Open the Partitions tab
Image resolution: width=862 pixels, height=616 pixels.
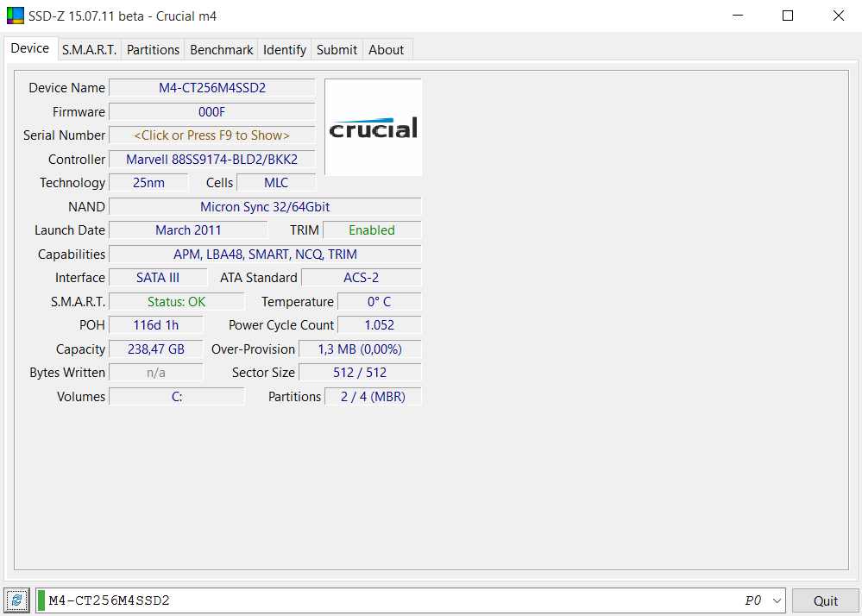[x=153, y=50]
